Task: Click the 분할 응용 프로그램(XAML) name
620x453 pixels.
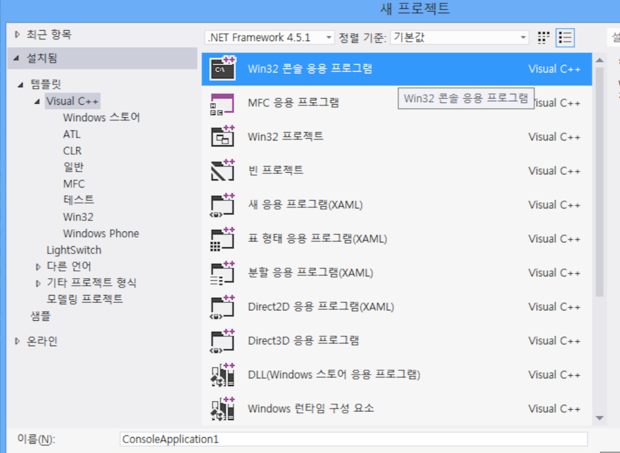Action: click(x=310, y=273)
